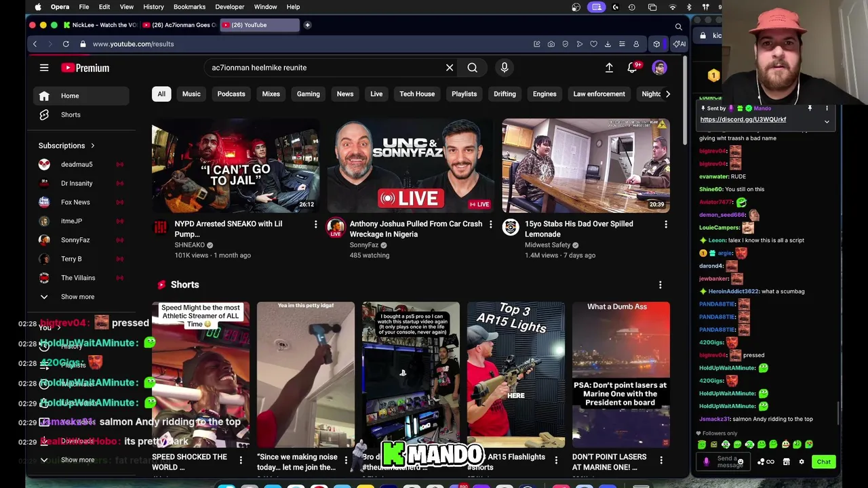Open What a Dumb Ass short thumbnail
The image size is (868, 488).
pos(620,375)
